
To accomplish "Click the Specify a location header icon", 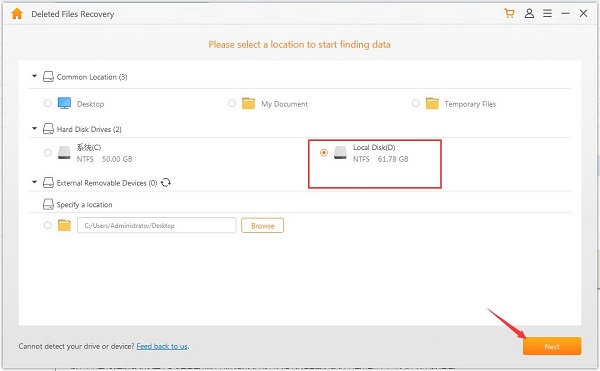I will click(x=48, y=204).
